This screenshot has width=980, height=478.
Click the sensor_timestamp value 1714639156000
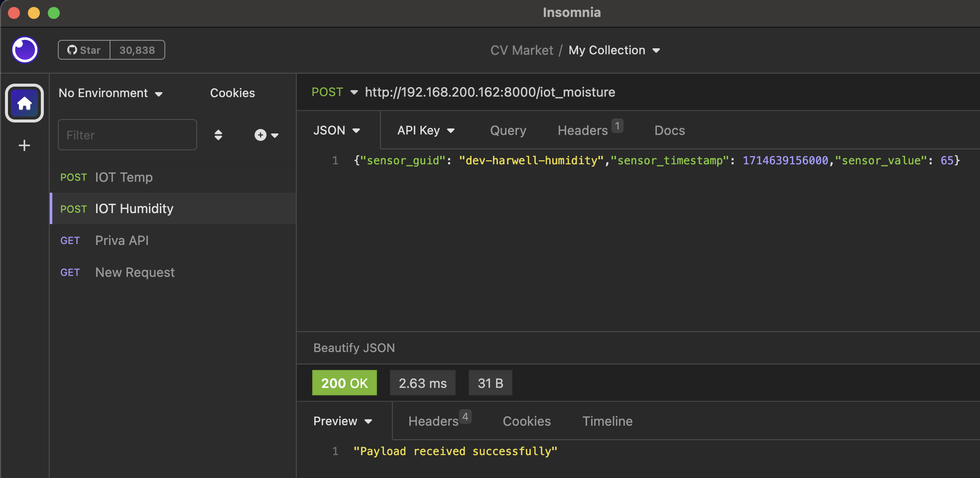tap(785, 160)
